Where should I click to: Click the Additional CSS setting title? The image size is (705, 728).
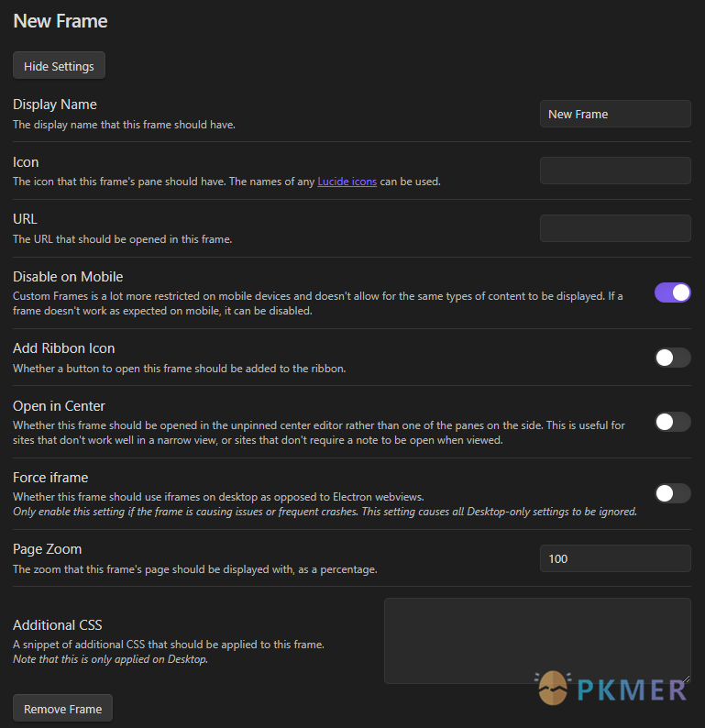tap(58, 625)
